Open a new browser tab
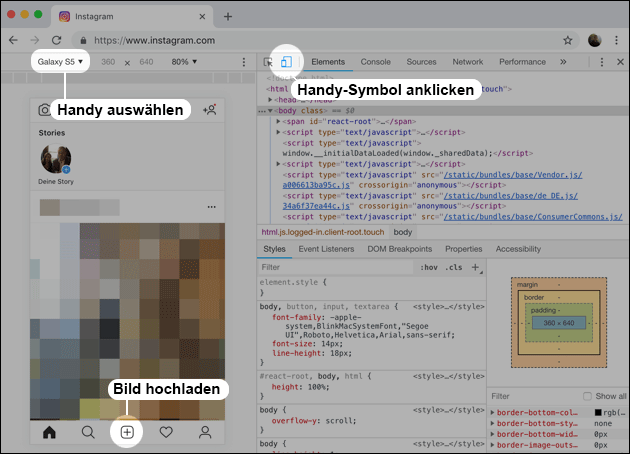Viewport: 630px width, 454px height. point(228,16)
